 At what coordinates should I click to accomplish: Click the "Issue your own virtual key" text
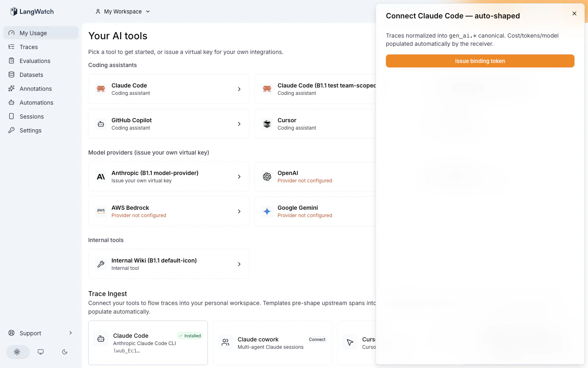tap(142, 181)
